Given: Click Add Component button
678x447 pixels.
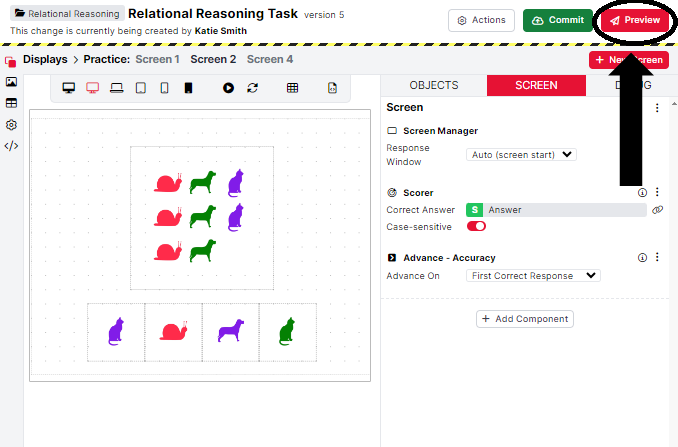Looking at the screenshot, I should tap(525, 319).
